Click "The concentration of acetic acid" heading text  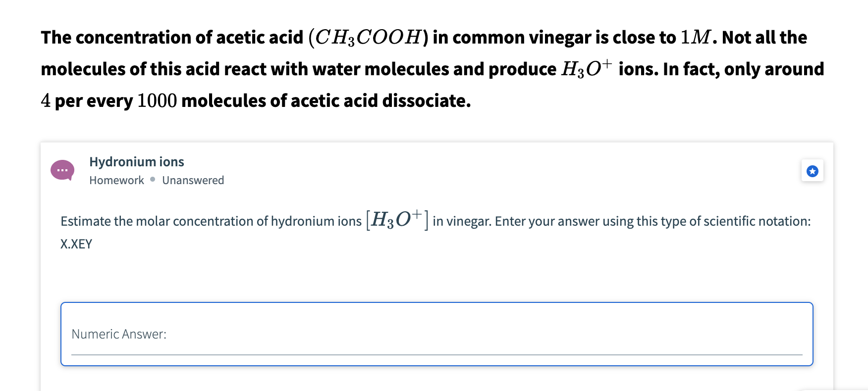[x=172, y=38]
